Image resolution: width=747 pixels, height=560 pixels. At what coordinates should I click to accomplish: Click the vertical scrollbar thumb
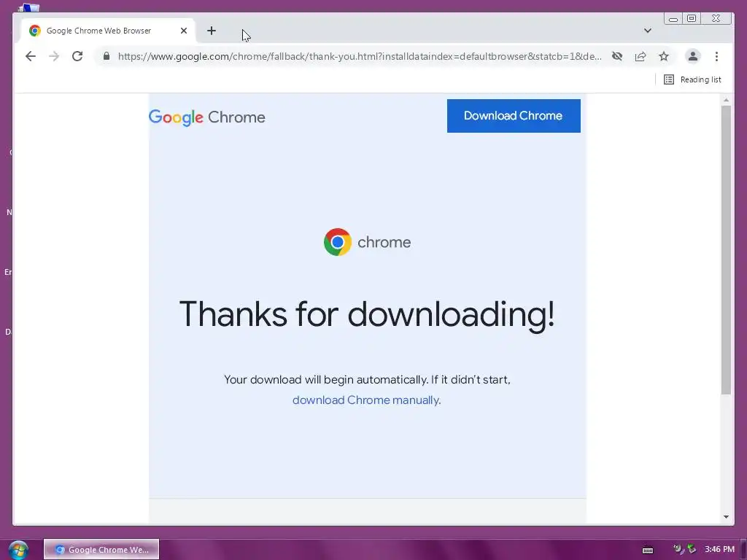coord(726,249)
